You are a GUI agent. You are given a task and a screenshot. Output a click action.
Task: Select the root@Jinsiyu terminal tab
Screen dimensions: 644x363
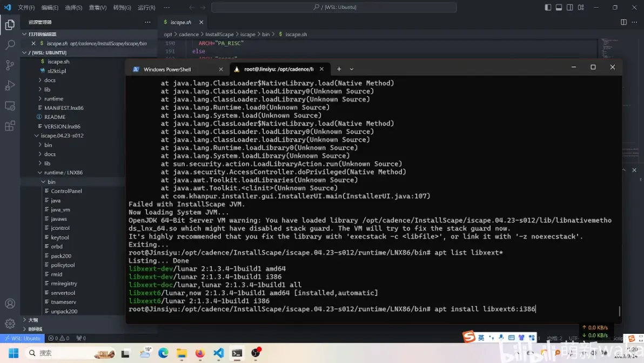[279, 69]
